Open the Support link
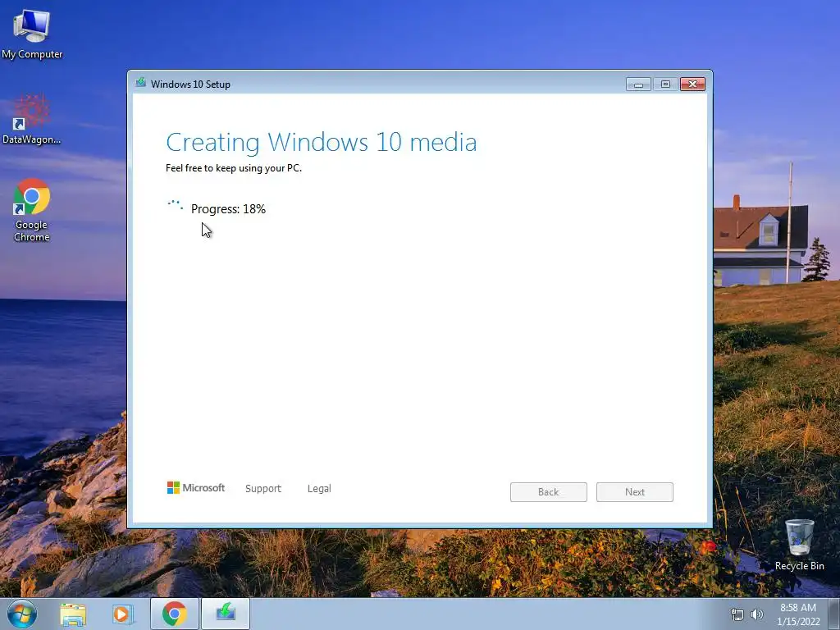The height and width of the screenshot is (630, 840). pos(263,489)
